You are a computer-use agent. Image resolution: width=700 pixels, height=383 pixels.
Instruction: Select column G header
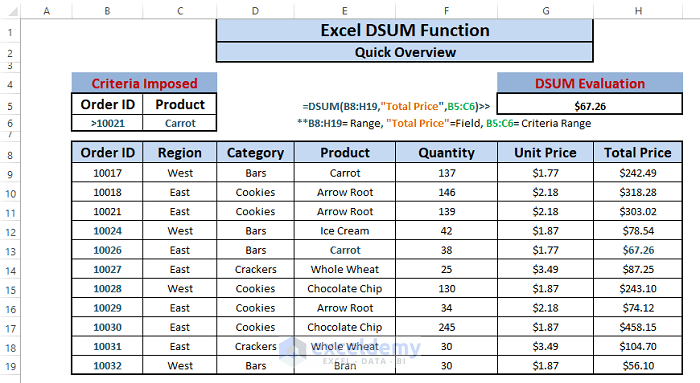pyautogui.click(x=546, y=11)
